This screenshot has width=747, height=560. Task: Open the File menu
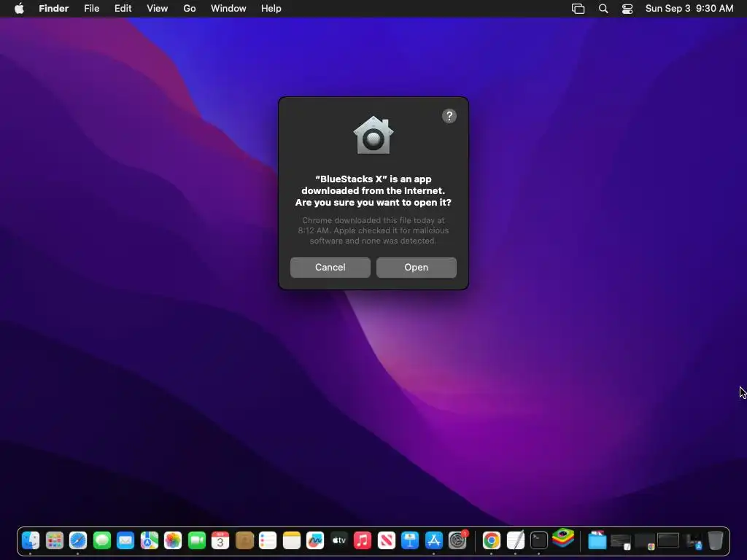[x=91, y=9]
